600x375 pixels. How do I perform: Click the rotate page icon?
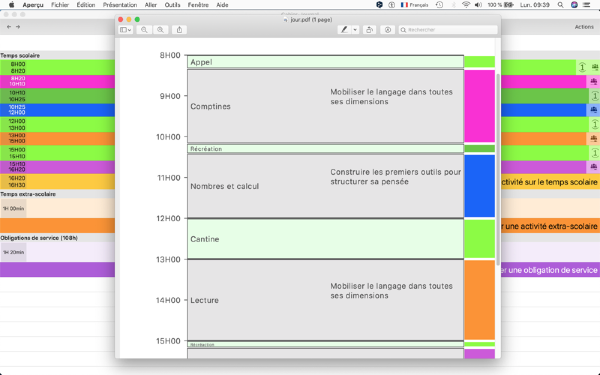(369, 30)
